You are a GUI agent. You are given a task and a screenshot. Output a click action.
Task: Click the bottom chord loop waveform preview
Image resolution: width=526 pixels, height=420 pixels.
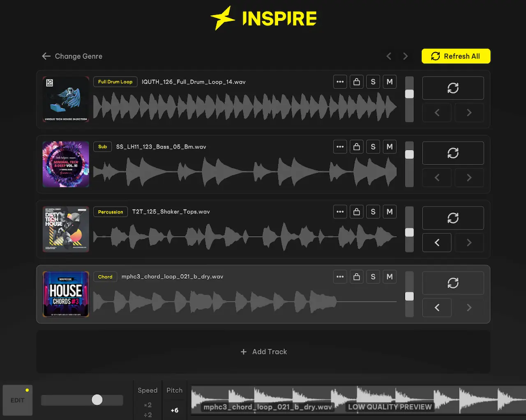point(358,400)
